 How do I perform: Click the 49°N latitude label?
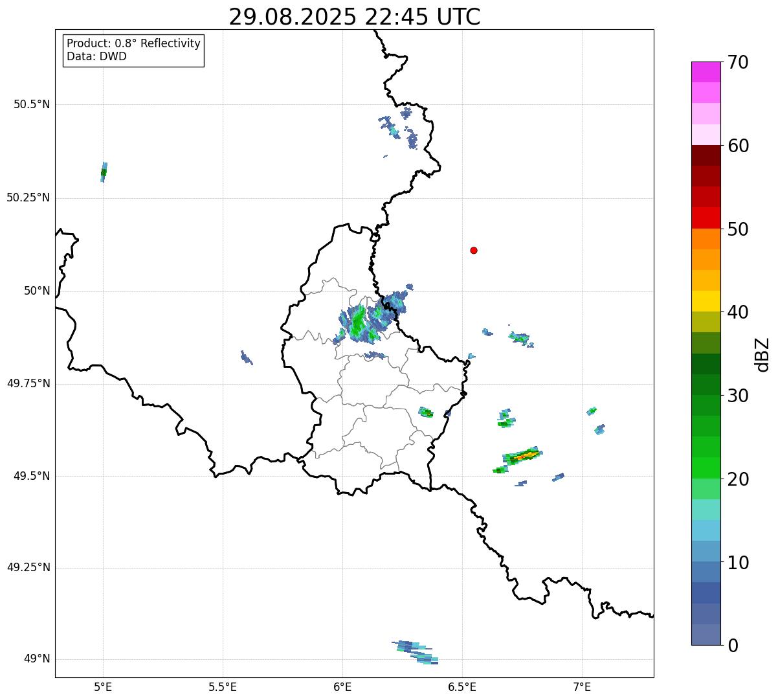click(37, 659)
